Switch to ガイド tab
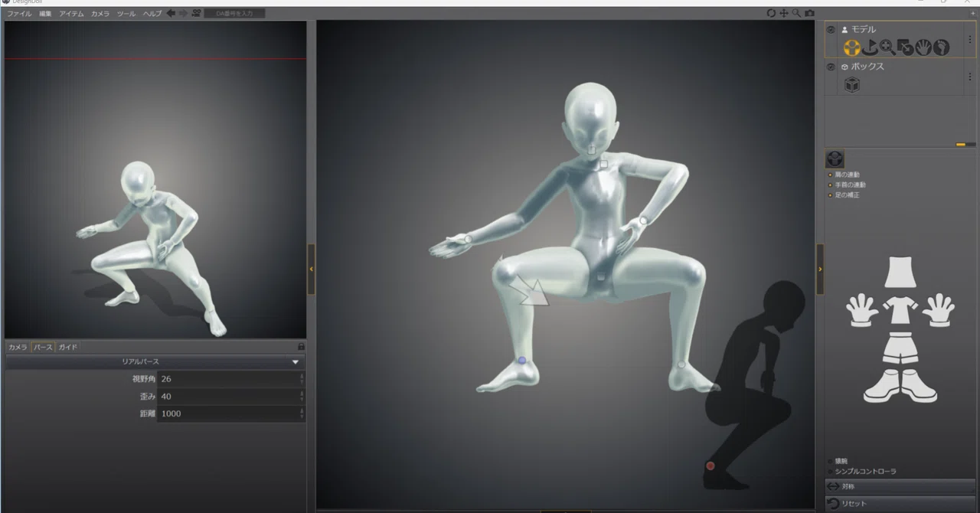 pyautogui.click(x=68, y=348)
